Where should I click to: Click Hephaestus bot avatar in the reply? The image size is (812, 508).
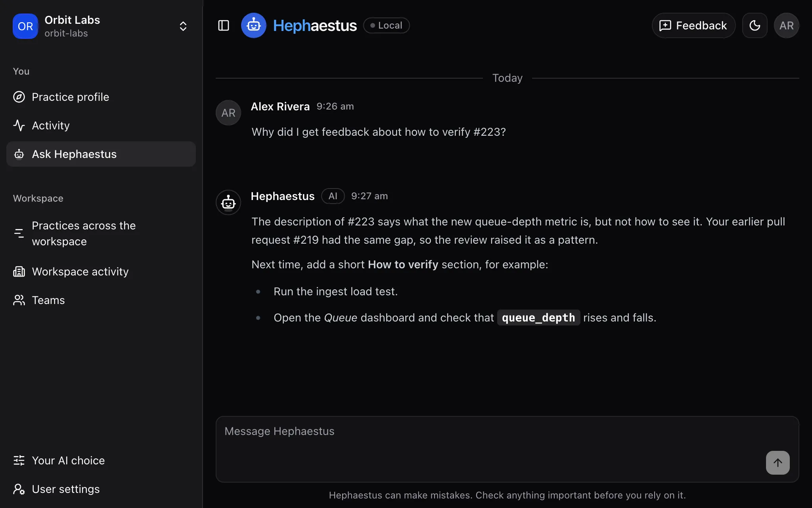pyautogui.click(x=228, y=202)
